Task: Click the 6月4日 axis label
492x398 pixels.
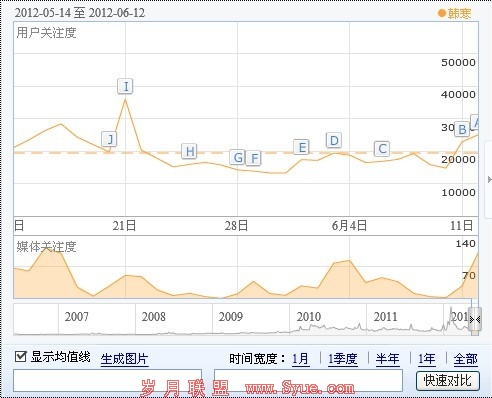Action: 349,226
